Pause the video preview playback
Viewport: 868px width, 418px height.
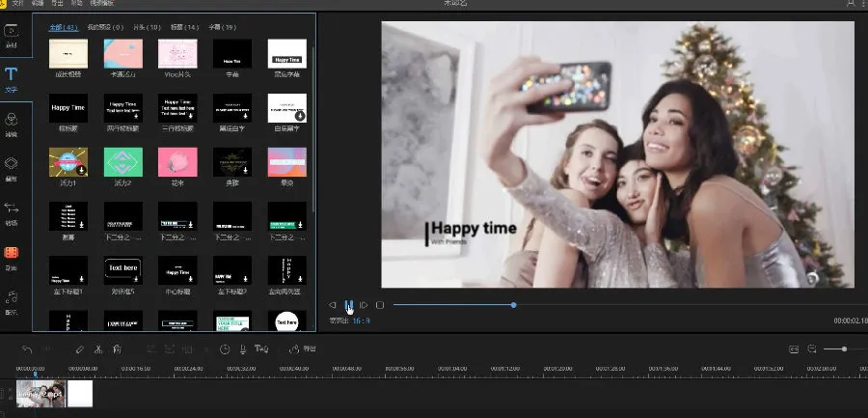pyautogui.click(x=348, y=305)
